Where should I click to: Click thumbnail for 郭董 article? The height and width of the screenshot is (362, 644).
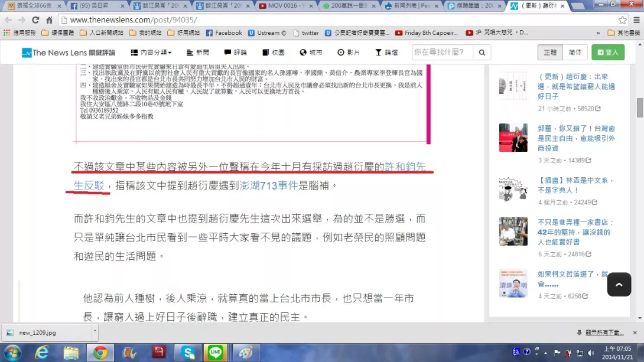point(513,138)
